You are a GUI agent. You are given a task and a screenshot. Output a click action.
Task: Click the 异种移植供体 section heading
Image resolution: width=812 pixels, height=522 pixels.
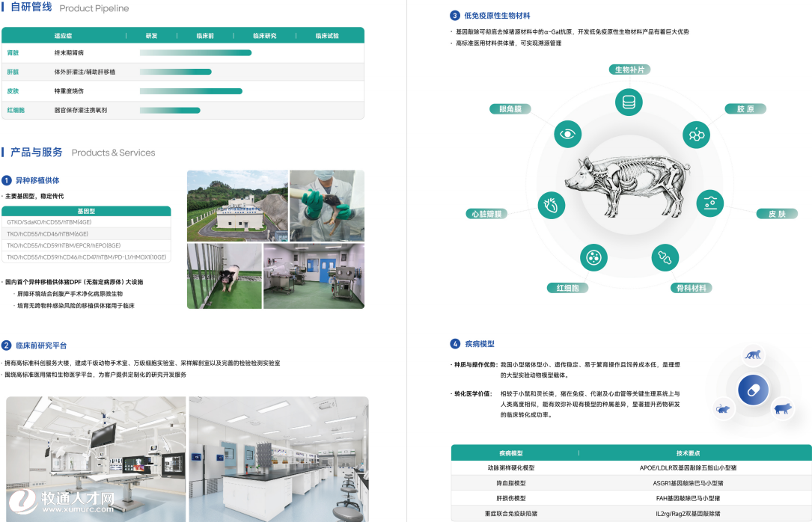coord(37,180)
